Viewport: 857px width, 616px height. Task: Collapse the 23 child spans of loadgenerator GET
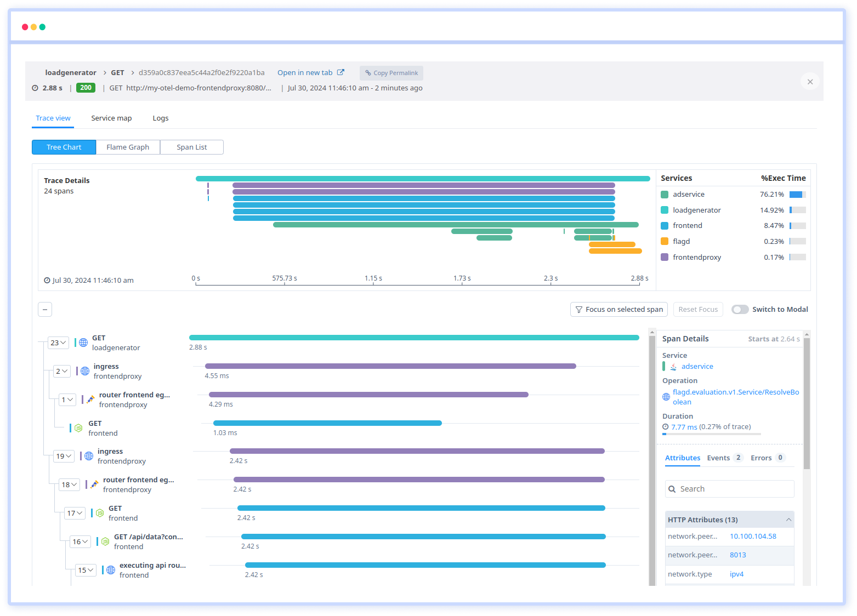[58, 343]
